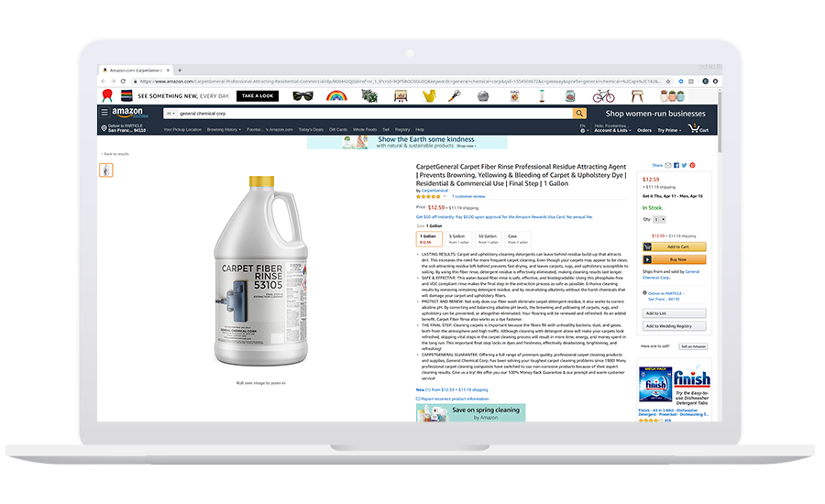The height and width of the screenshot is (504, 825).
Task: Open the Amazon hamburger menu
Action: click(x=104, y=112)
